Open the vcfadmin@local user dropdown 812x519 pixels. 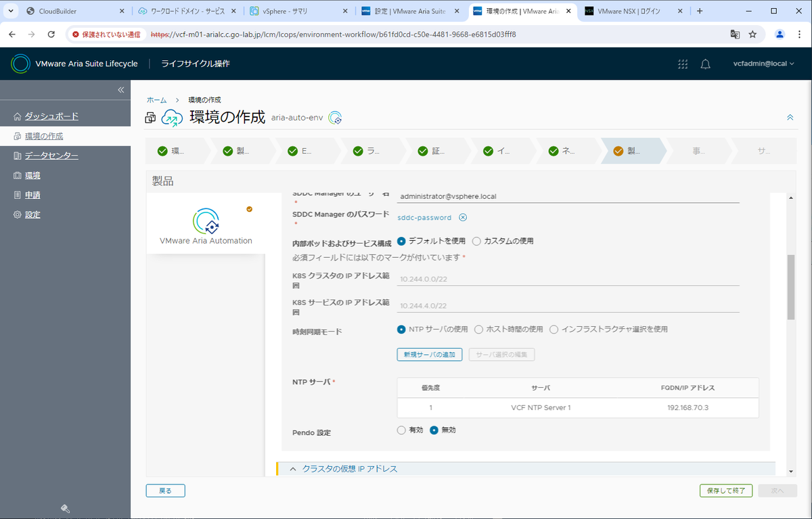pyautogui.click(x=763, y=64)
